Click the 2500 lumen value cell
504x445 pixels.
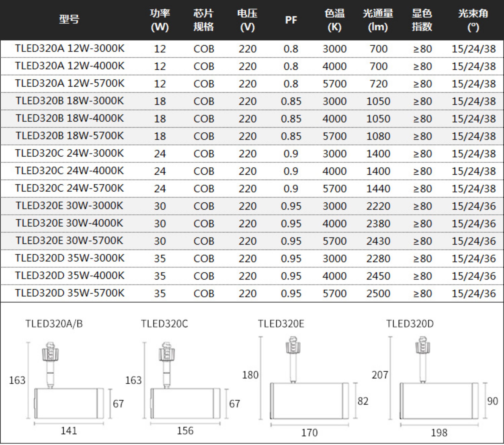pos(378,293)
